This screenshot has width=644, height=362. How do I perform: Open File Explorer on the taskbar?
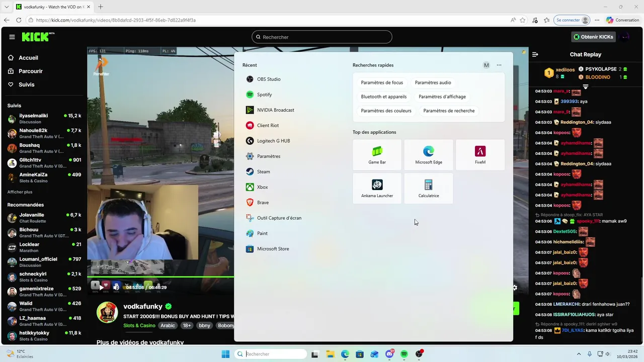(330, 354)
